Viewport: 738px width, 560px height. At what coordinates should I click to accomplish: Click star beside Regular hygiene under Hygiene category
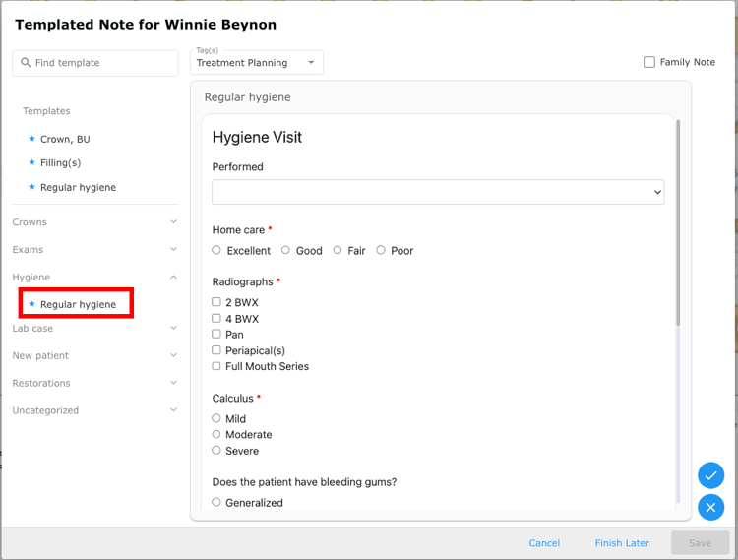coord(31,304)
